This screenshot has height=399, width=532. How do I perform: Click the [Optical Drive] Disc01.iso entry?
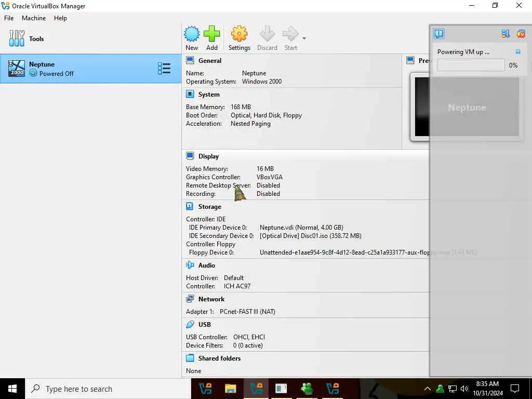(311, 236)
